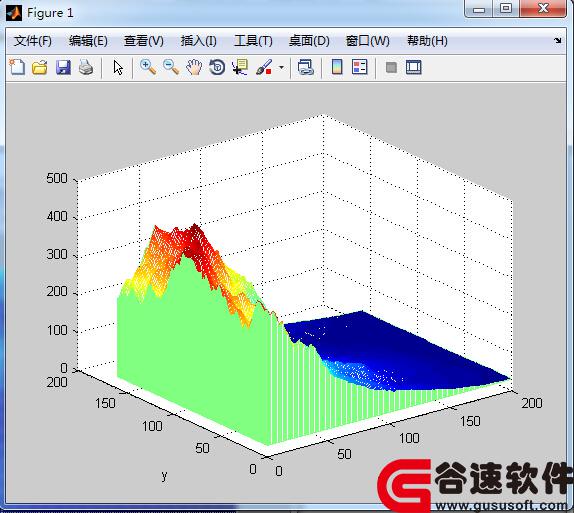Open the 工具(T) menu
This screenshot has width=574, height=513.
click(x=253, y=41)
